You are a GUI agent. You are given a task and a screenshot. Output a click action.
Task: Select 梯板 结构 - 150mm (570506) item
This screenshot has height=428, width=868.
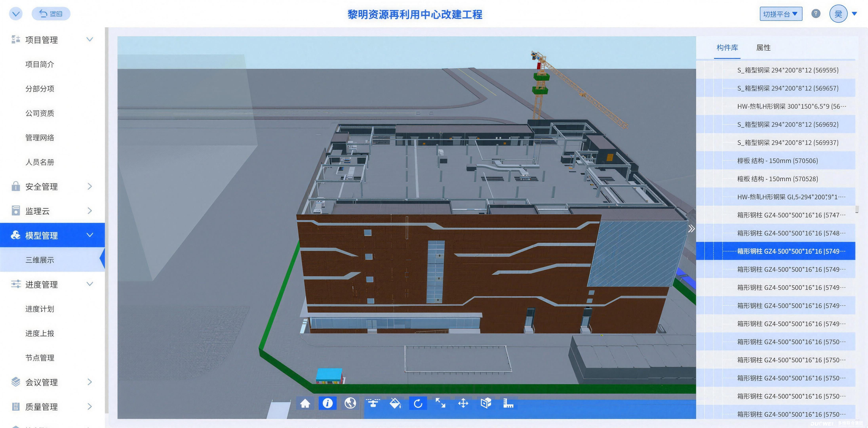click(x=777, y=160)
